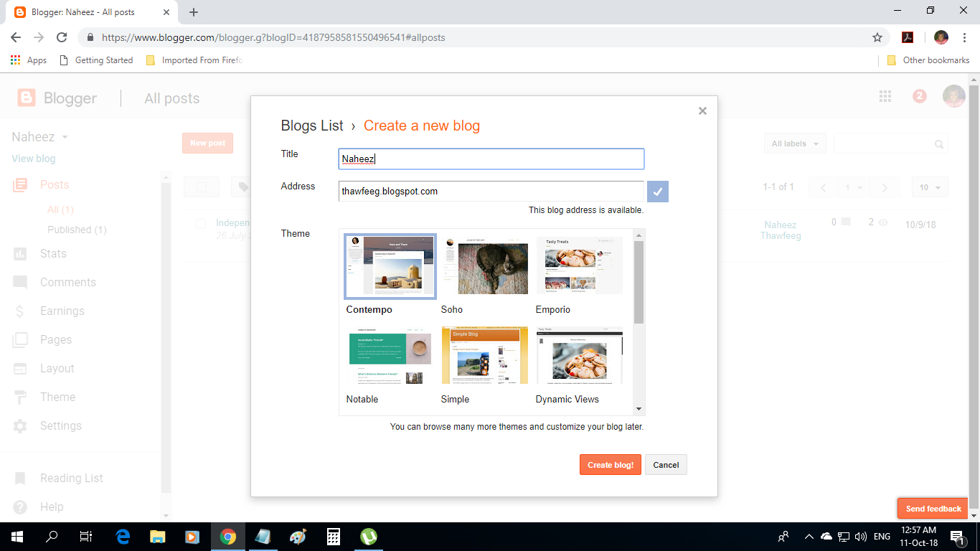This screenshot has width=980, height=551.
Task: Open the Naheez blog dropdown
Action: [x=40, y=137]
